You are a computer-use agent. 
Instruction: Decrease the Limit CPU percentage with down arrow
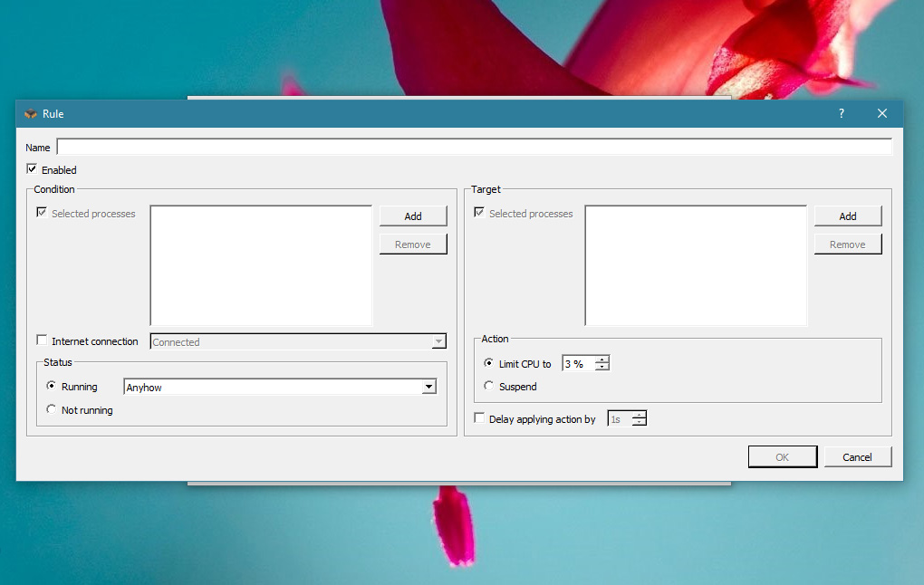point(602,368)
